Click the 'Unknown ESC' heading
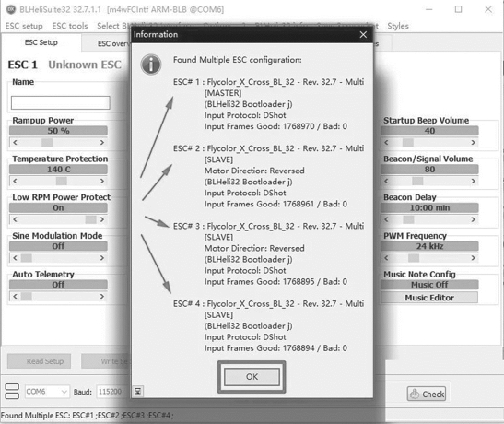The image size is (504, 424). (x=85, y=65)
